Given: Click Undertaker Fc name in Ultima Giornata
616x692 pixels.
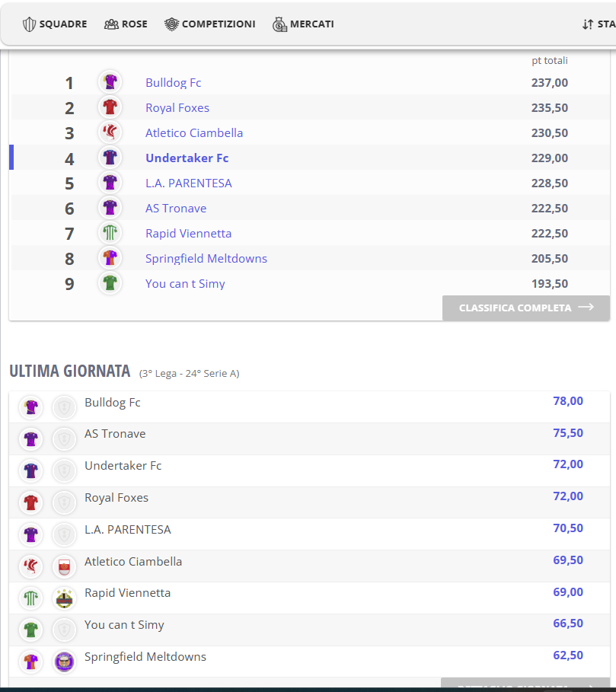Looking at the screenshot, I should pyautogui.click(x=123, y=466).
